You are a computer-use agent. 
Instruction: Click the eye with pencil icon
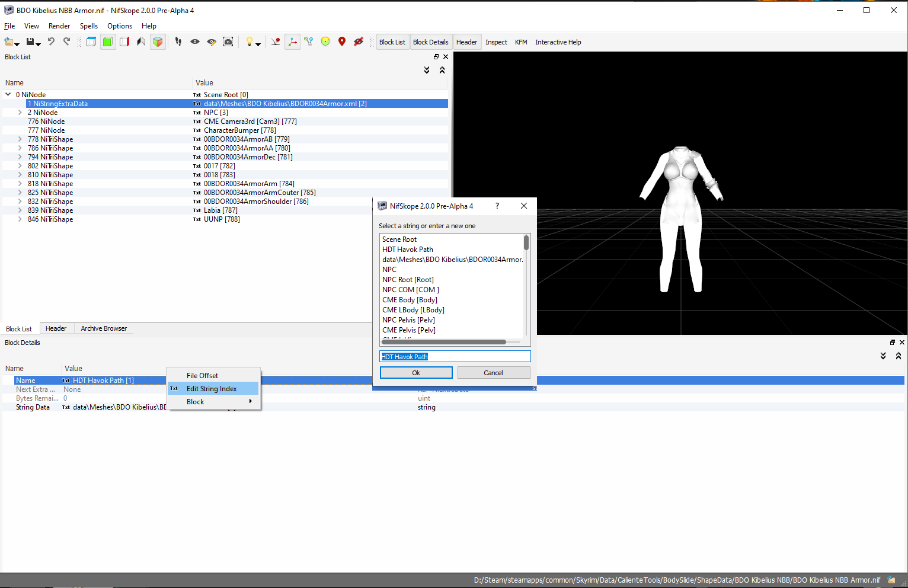click(212, 41)
